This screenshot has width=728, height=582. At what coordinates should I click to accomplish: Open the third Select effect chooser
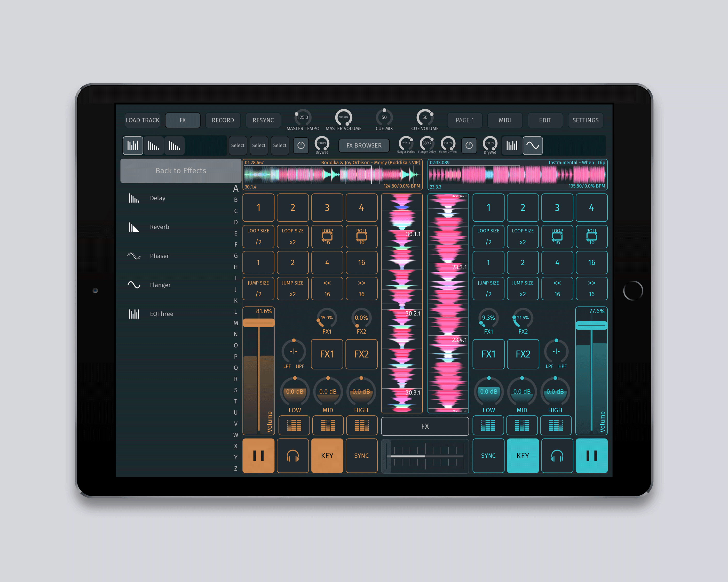[280, 145]
